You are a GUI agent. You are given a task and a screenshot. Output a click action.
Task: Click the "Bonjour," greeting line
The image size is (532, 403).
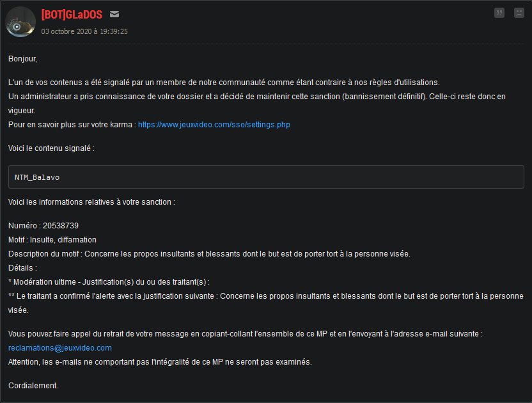pos(22,59)
